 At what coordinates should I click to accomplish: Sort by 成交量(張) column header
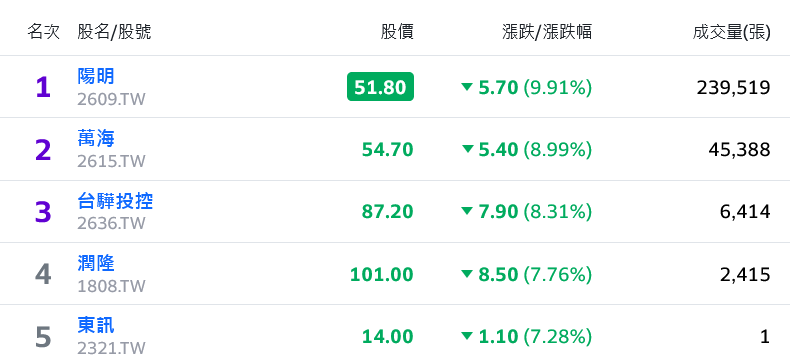pyautogui.click(x=732, y=32)
